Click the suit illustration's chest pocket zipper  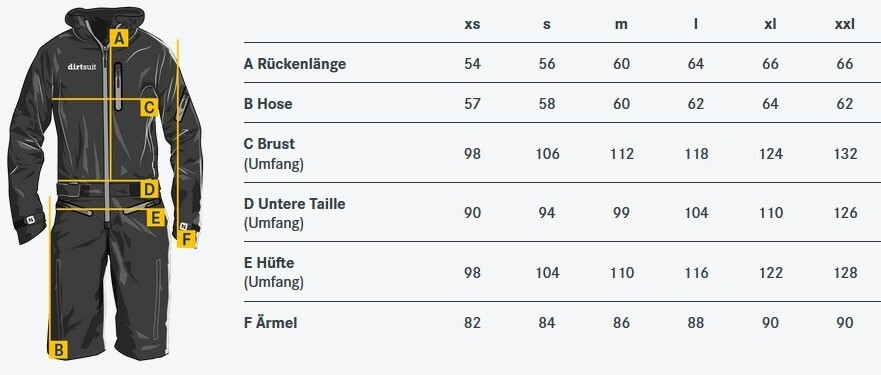(x=118, y=85)
